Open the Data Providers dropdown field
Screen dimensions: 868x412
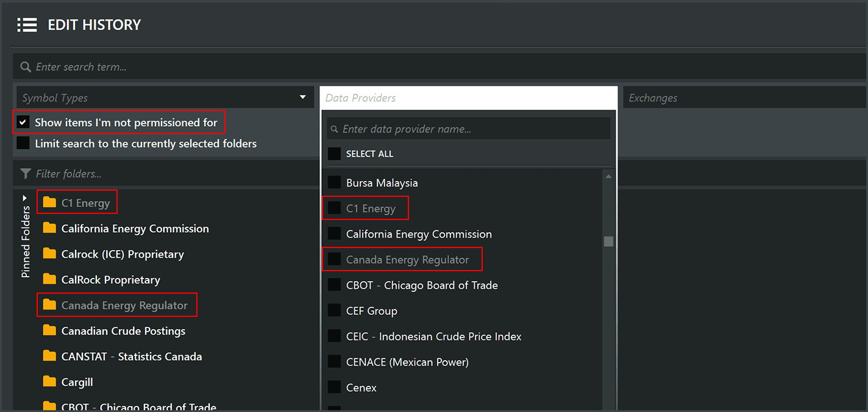[468, 98]
